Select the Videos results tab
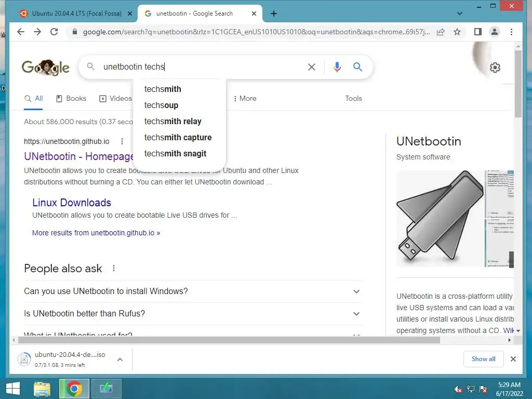The height and width of the screenshot is (399, 532). coord(115,99)
